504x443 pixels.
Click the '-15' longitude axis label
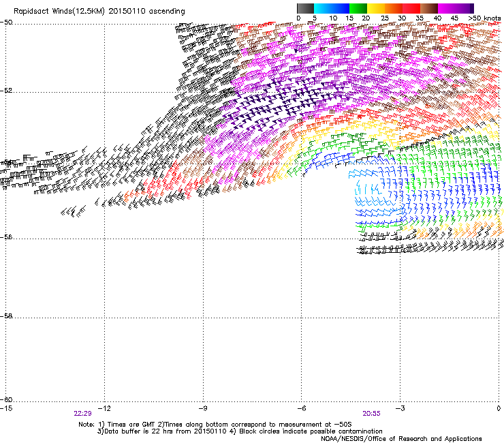tap(6, 408)
